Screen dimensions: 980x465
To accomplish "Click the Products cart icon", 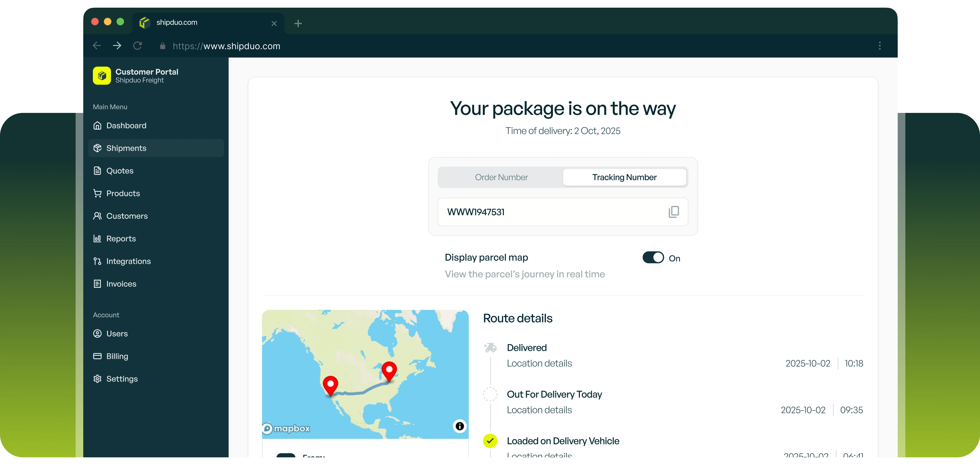I will pos(97,193).
